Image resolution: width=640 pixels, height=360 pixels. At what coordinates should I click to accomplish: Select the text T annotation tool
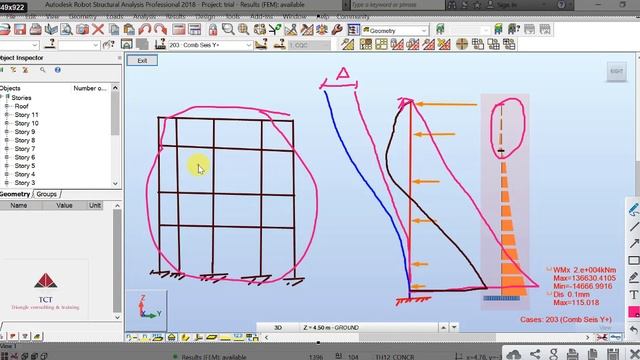(633, 295)
